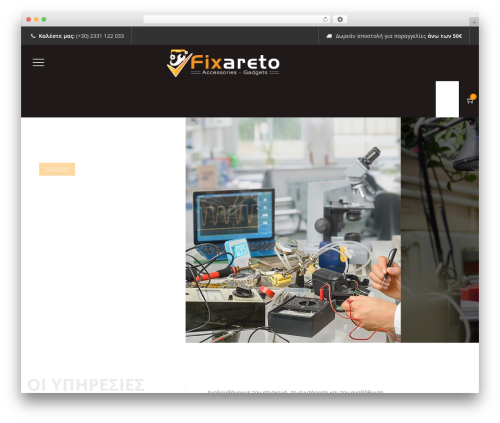500x423 pixels.
Task: Click the next slide image with lamp
Action: coord(440,230)
